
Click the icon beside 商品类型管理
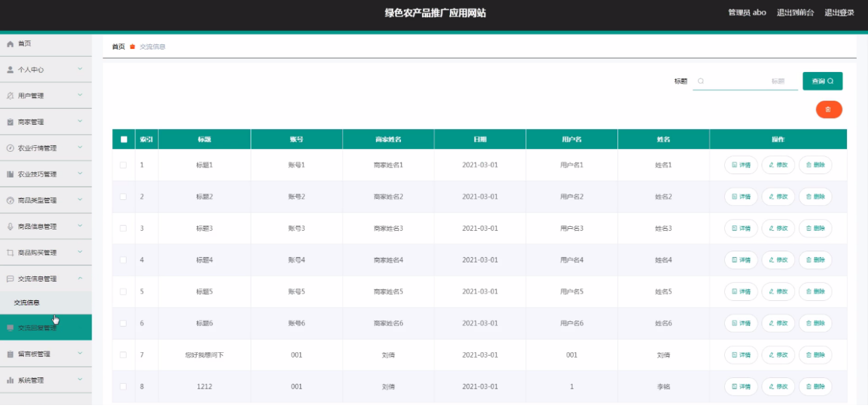(x=10, y=201)
